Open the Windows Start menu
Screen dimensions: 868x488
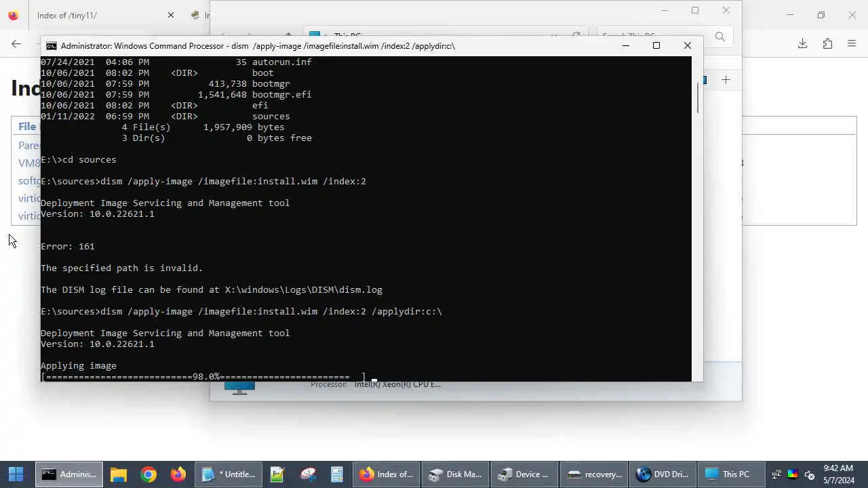(x=16, y=474)
